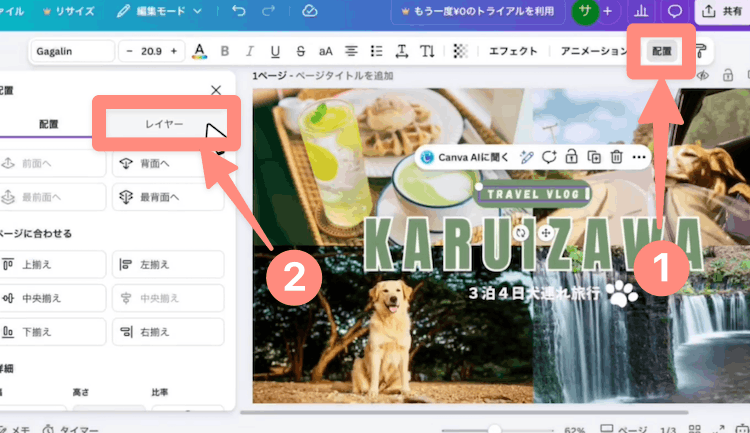
Task: Toggle page visibility eye icon
Action: point(703,76)
